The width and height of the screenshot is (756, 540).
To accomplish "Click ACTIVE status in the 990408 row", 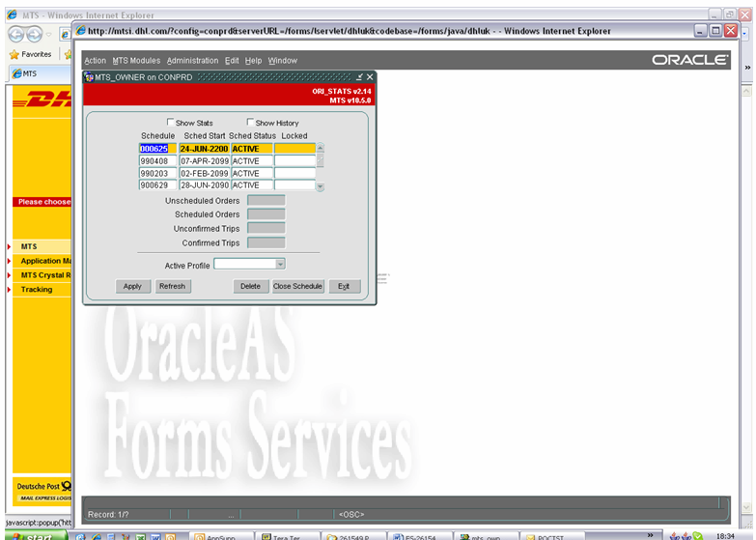I will tap(252, 161).
